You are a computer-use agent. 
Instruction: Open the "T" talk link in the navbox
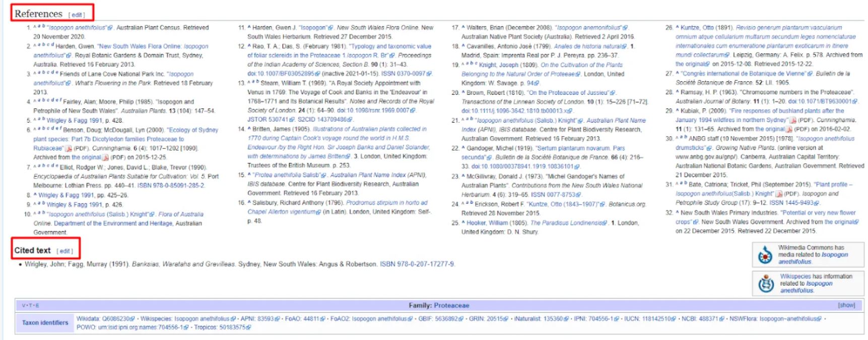click(x=30, y=306)
